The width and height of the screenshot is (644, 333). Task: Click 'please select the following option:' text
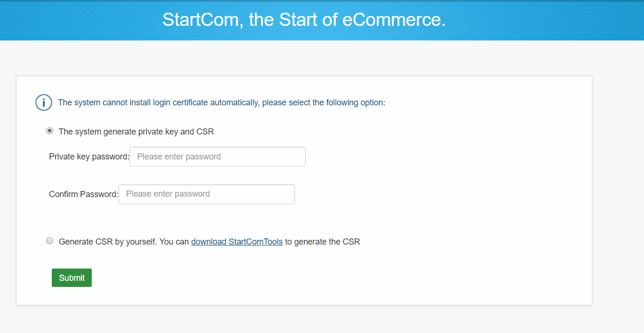tap(324, 103)
